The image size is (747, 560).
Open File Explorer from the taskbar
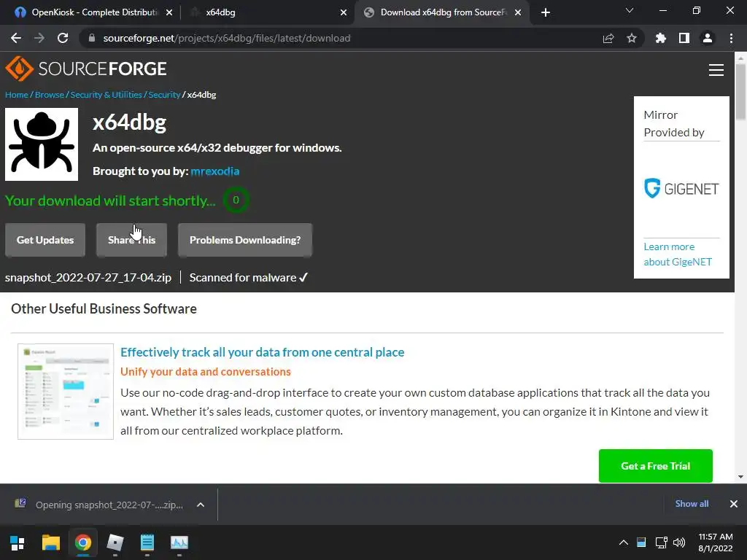(x=50, y=542)
